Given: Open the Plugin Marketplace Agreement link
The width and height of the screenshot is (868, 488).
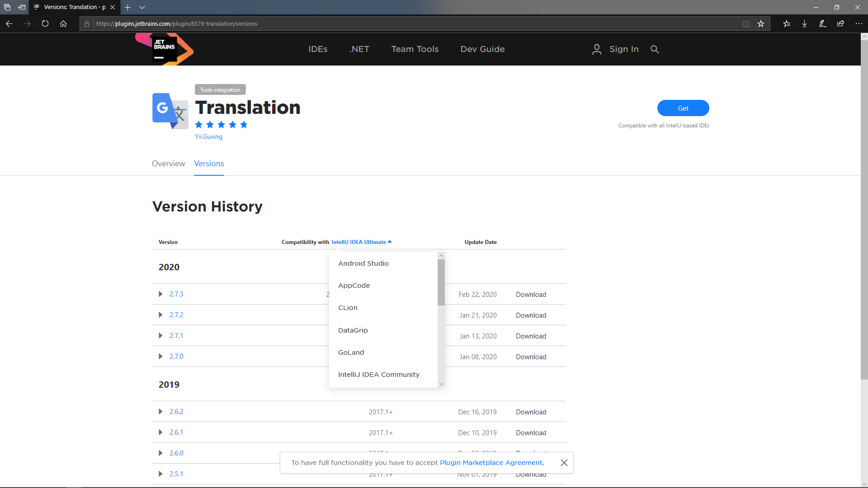Looking at the screenshot, I should point(491,463).
